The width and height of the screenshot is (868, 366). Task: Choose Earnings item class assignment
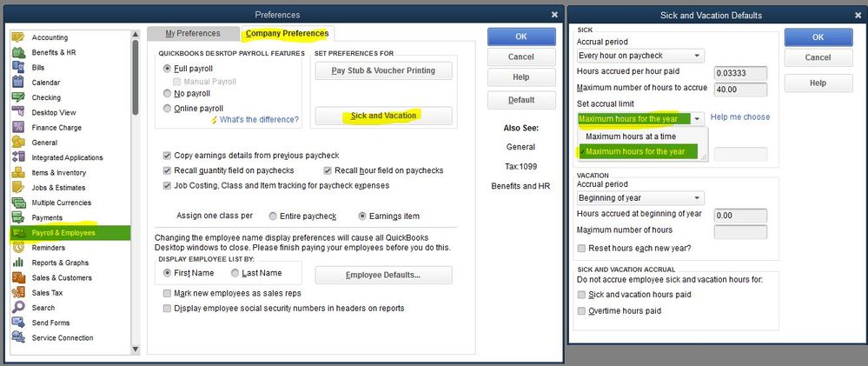point(362,216)
